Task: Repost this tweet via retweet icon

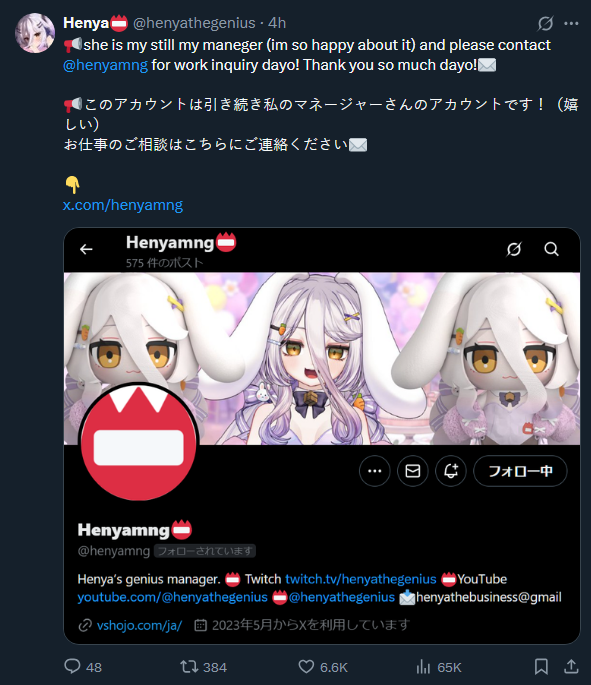Action: click(x=189, y=667)
